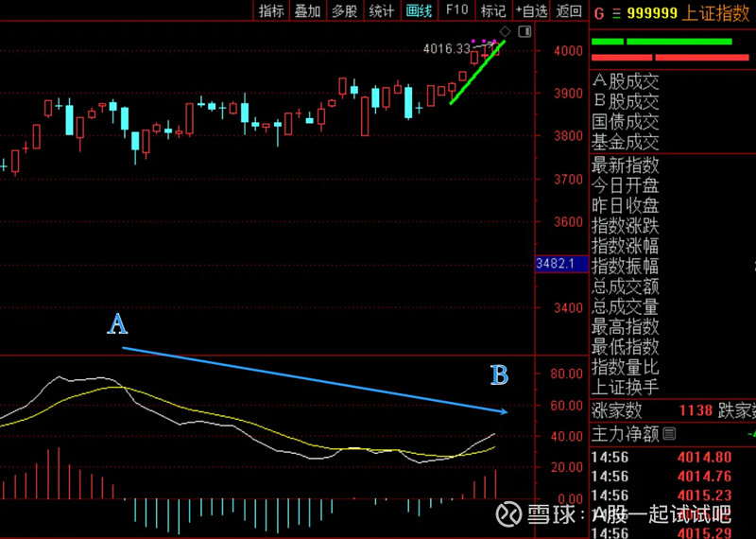Open the 指标 indicator menu

(x=271, y=11)
